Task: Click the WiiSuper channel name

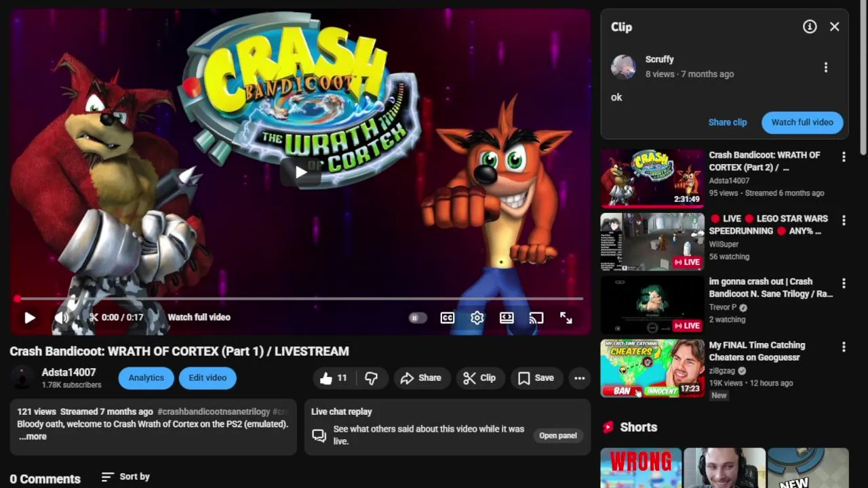Action: coord(724,244)
